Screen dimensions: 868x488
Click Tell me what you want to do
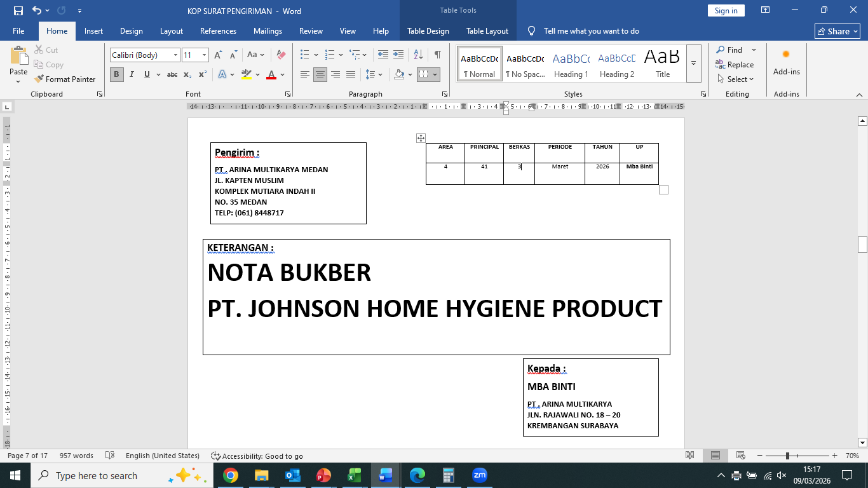591,31
